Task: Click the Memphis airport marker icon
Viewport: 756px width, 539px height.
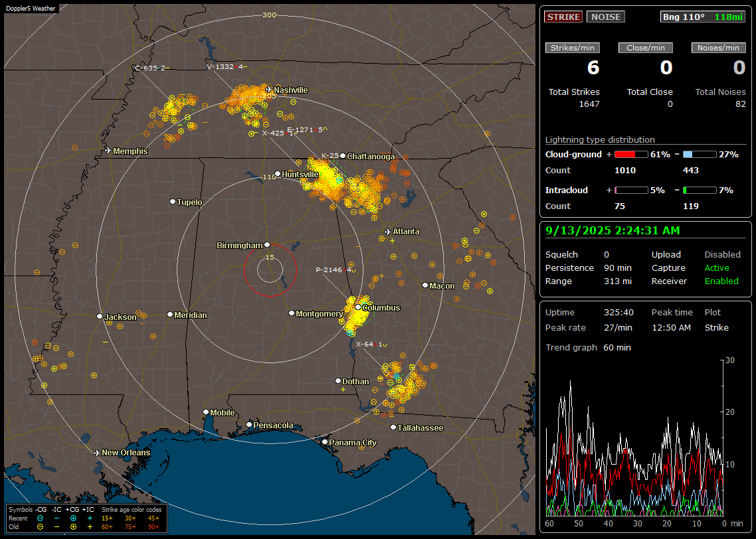Action: click(x=108, y=151)
